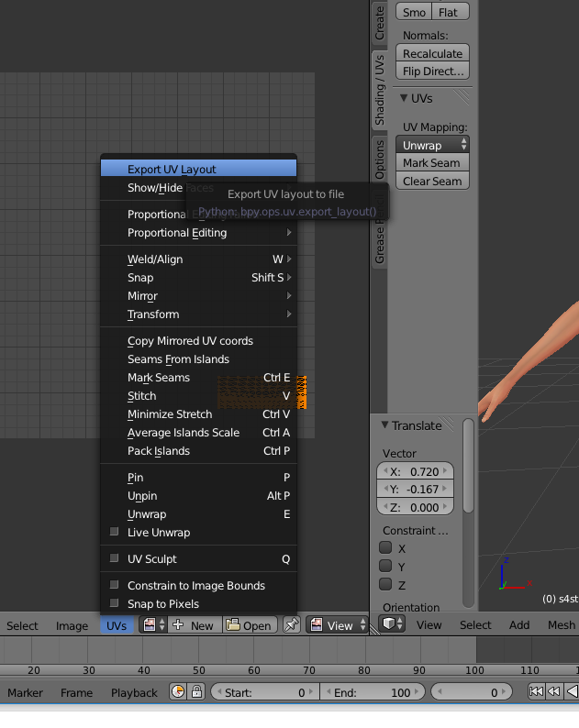Check the Constraint X axis checkbox
This screenshot has height=728, width=579.
click(x=385, y=548)
